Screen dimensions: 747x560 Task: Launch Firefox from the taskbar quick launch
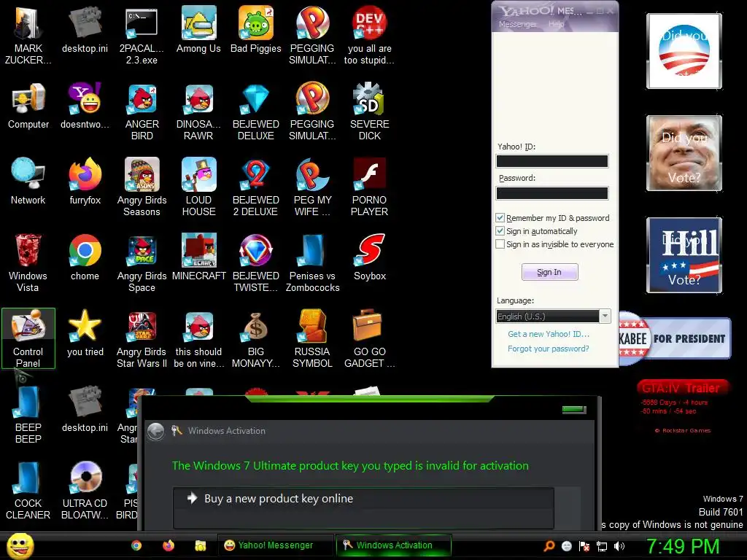169,545
